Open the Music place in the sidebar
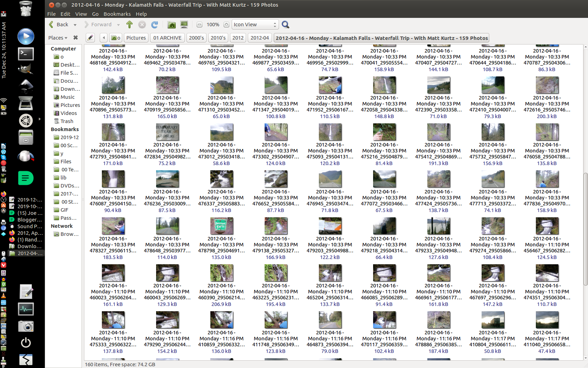Screen dimensions: 588x368 coord(67,97)
